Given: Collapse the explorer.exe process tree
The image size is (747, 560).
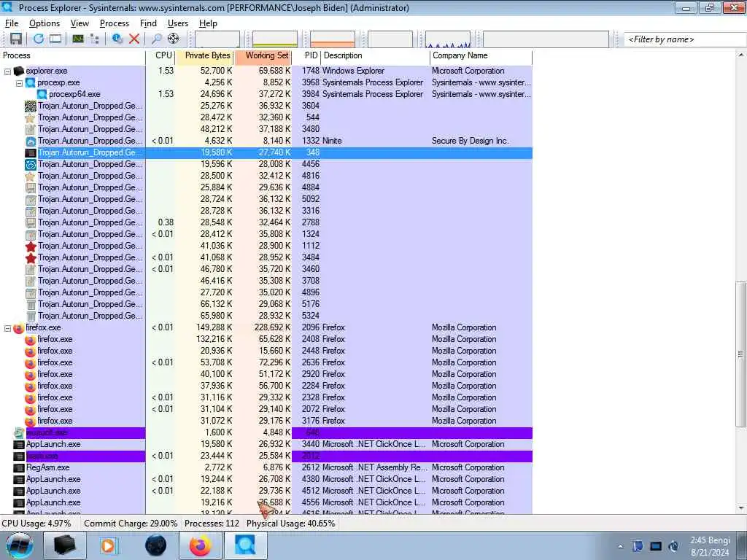Looking at the screenshot, I should (x=7, y=71).
